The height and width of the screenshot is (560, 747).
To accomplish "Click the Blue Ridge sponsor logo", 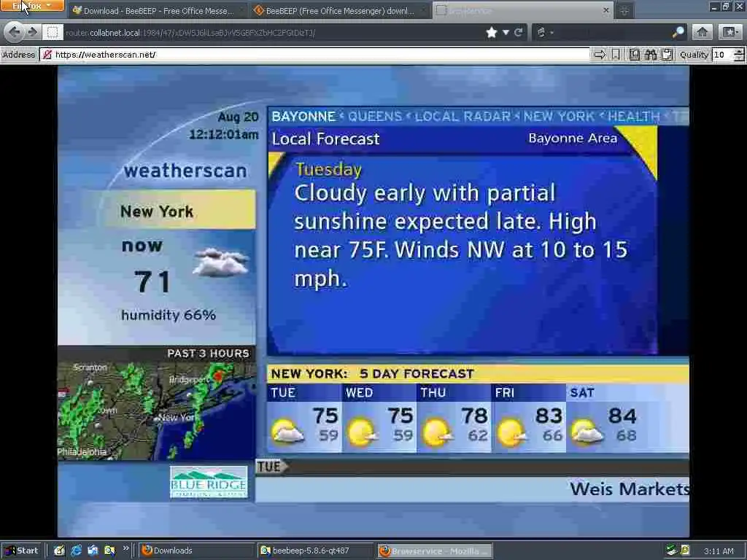I will coord(209,482).
